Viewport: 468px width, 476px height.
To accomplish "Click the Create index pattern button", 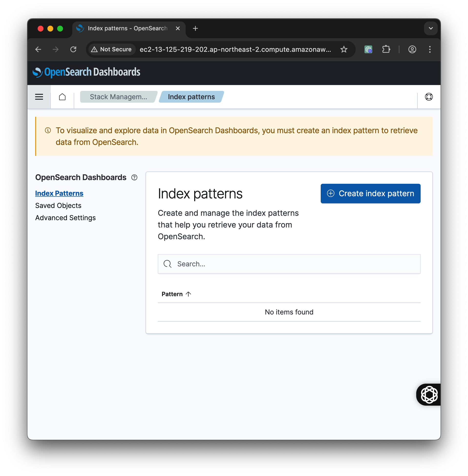I will tap(370, 194).
